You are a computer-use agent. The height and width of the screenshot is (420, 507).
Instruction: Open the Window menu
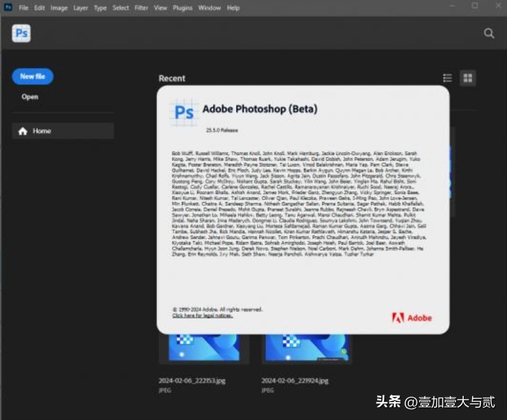pos(209,8)
